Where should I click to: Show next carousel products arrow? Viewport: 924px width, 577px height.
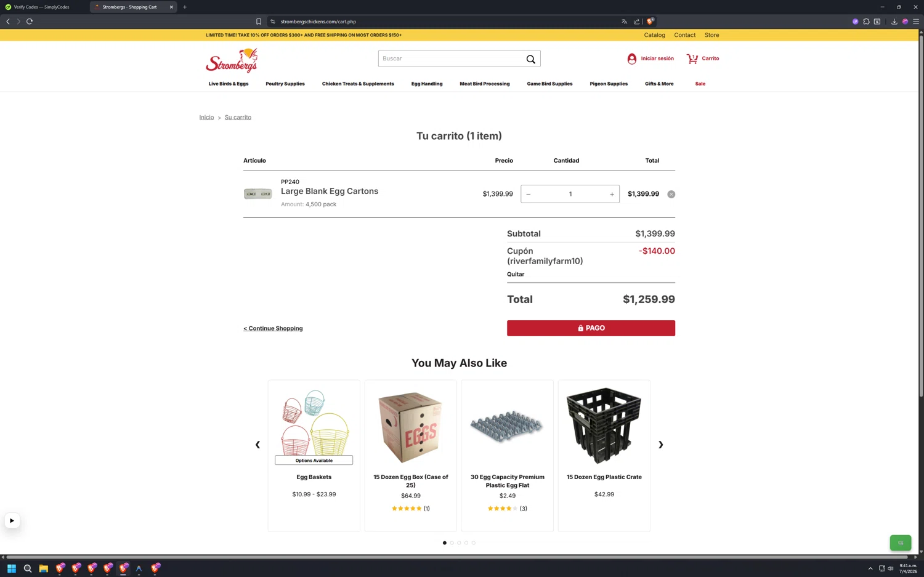660,445
